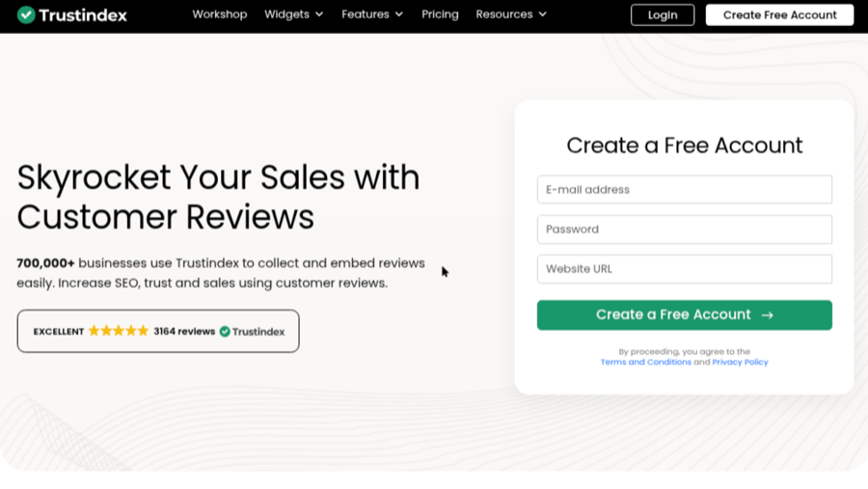Click the Skyrocket Your Sales headline
868x489 pixels.
click(218, 197)
